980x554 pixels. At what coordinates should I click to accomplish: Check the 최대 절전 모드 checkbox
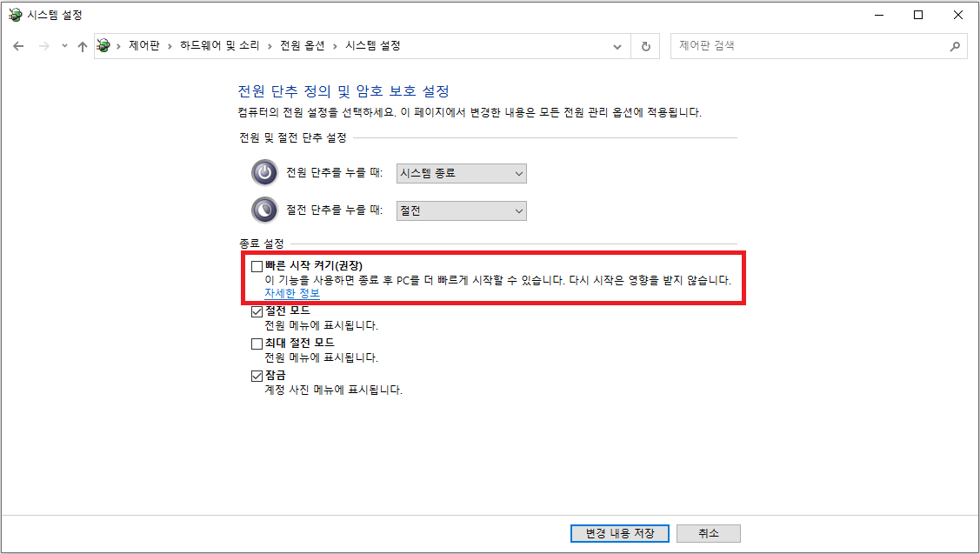[257, 344]
